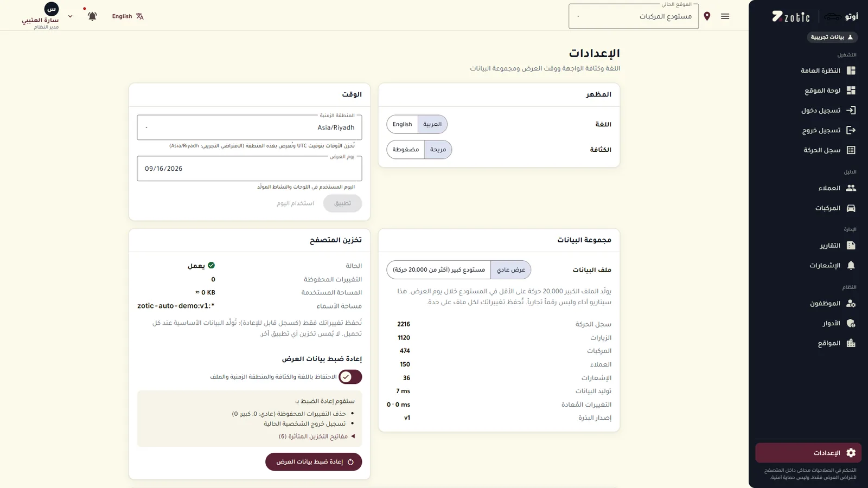The height and width of the screenshot is (488, 868).
Task: Click the المركبات car icon
Action: (x=851, y=208)
